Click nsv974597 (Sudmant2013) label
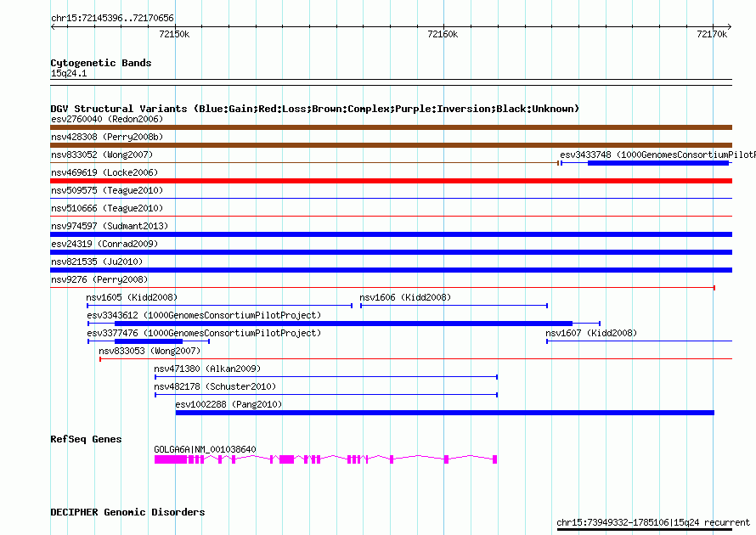 [x=110, y=226]
